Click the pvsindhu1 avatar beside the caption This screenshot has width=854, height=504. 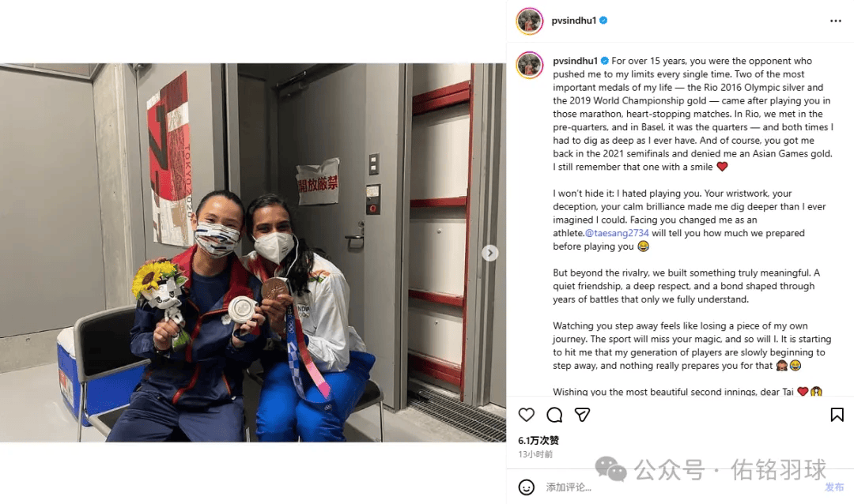(x=529, y=65)
